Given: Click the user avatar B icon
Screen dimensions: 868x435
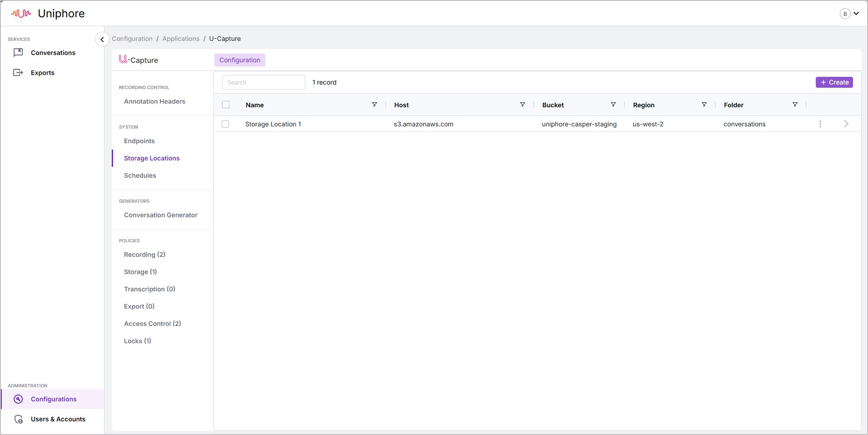Looking at the screenshot, I should coord(845,14).
